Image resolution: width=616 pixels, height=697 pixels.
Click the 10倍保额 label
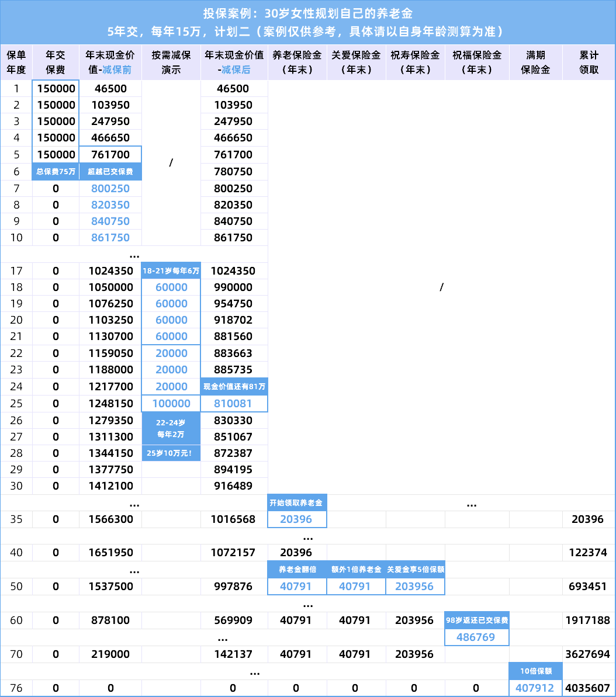coord(535,671)
